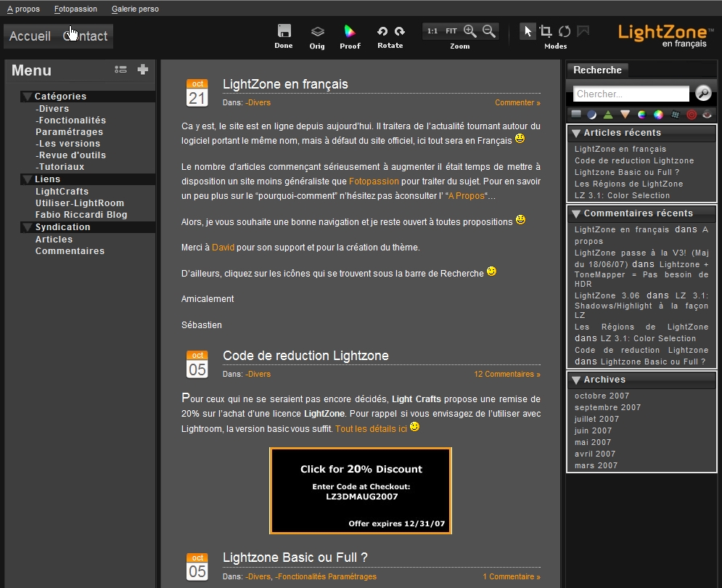Click the zoom out magnifier icon

click(x=489, y=31)
